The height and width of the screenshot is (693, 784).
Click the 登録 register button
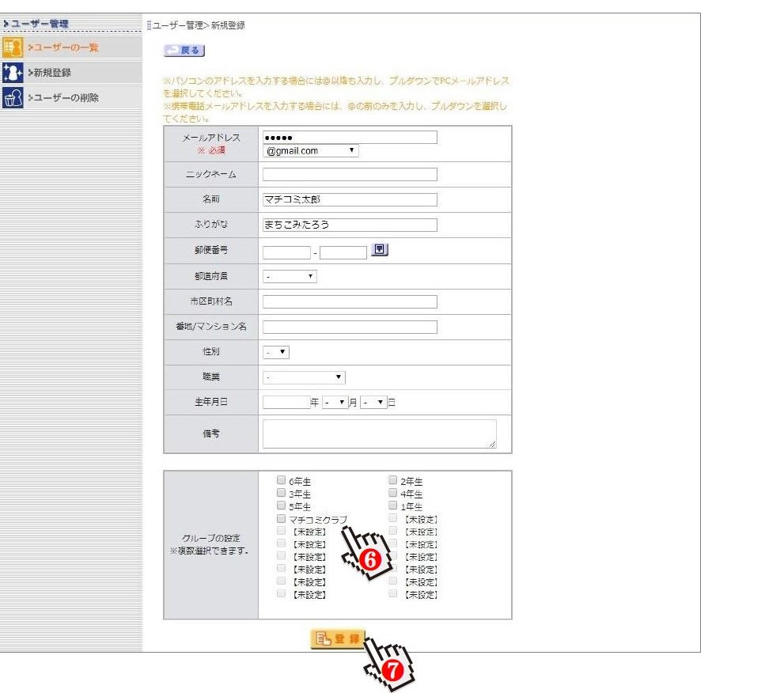coord(338,638)
